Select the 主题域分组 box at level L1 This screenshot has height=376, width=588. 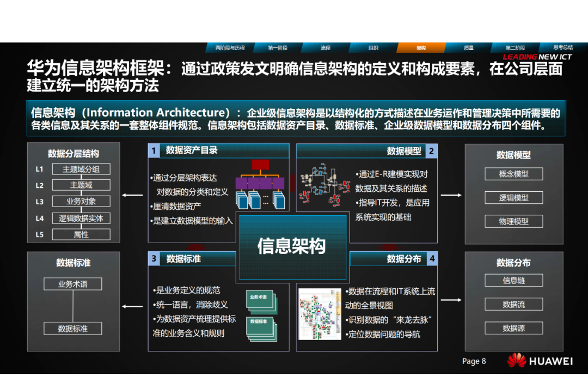click(81, 169)
